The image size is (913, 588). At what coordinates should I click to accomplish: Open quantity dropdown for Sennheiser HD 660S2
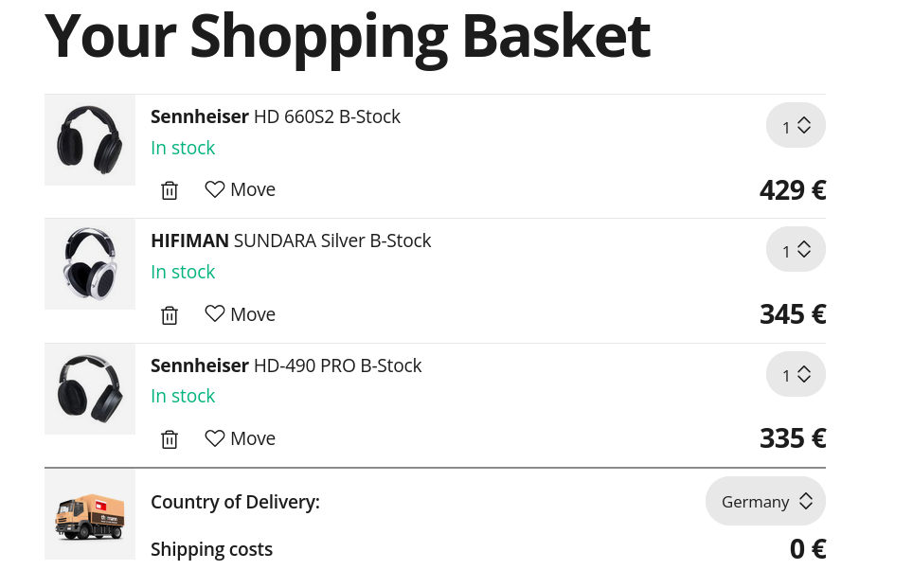(x=796, y=126)
